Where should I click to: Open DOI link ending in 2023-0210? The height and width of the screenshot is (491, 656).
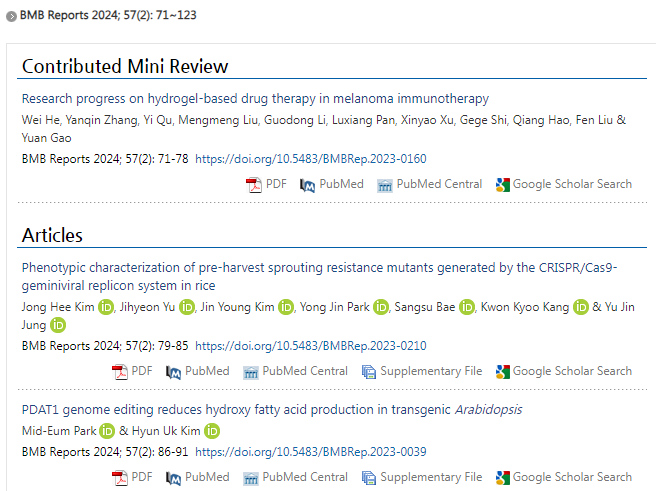pos(310,346)
